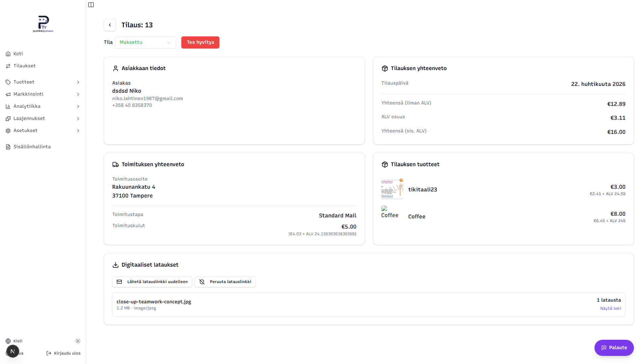Click the Tilaukset arrows icon

point(8,66)
